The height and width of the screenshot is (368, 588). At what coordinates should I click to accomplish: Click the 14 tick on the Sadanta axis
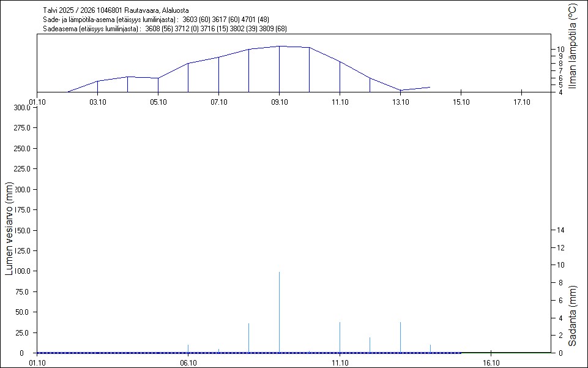[x=559, y=230]
